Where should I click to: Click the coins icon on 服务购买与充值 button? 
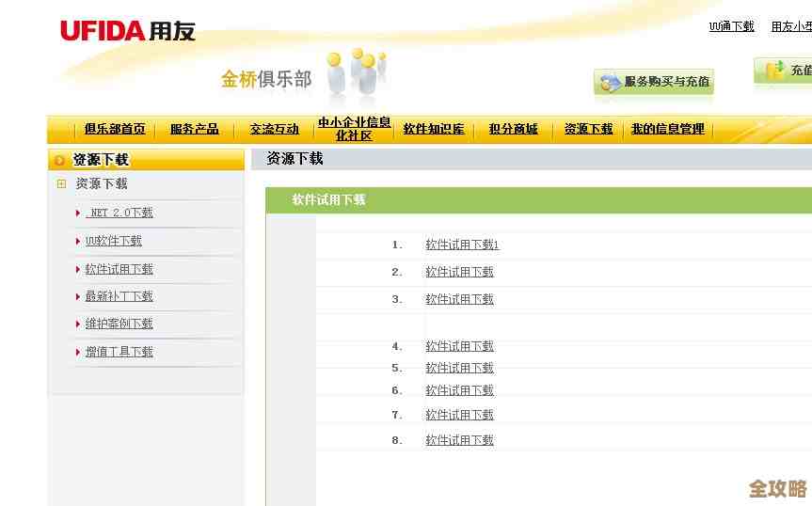click(x=610, y=82)
